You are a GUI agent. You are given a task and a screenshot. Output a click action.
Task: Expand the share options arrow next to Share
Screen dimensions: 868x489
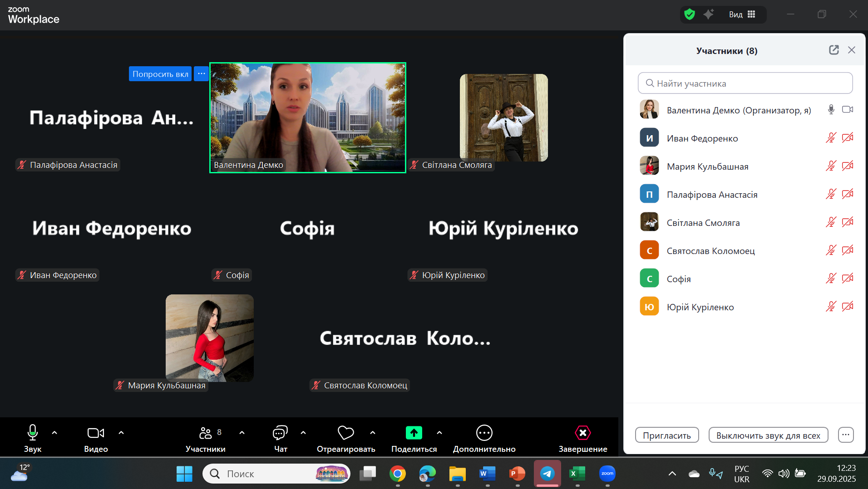(439, 433)
